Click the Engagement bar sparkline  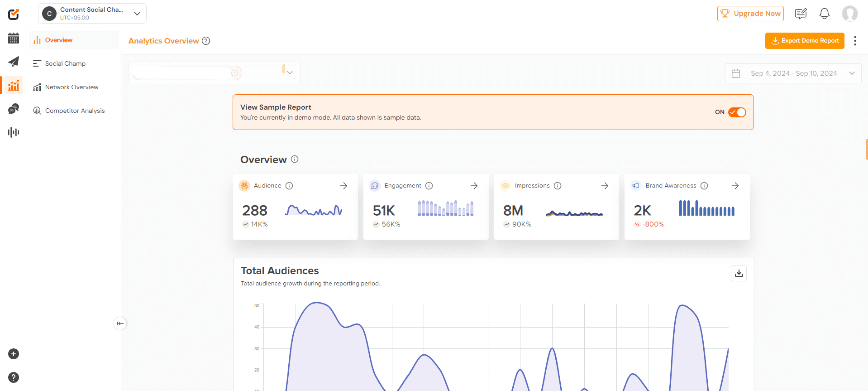(x=446, y=208)
